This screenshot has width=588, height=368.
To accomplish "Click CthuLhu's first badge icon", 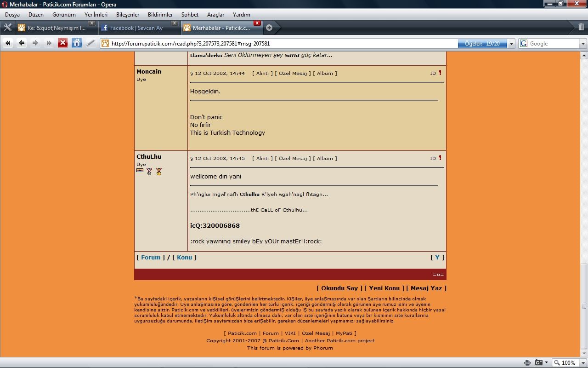I will click(x=140, y=171).
